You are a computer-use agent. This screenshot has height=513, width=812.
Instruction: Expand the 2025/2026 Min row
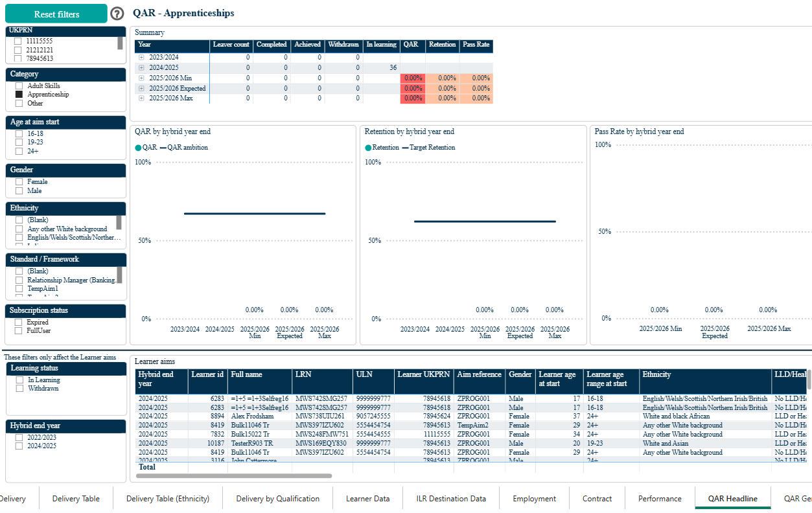[x=141, y=78]
